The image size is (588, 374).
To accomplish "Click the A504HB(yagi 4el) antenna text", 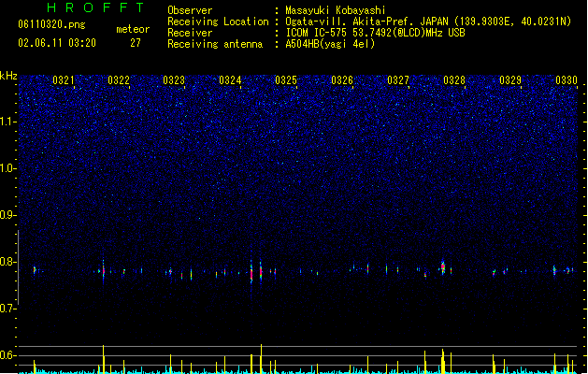I will (330, 44).
